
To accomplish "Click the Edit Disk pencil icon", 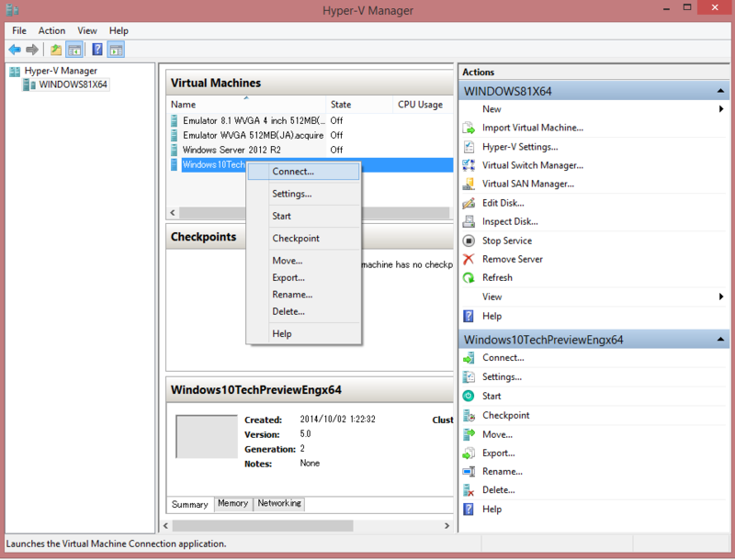I will pos(469,203).
